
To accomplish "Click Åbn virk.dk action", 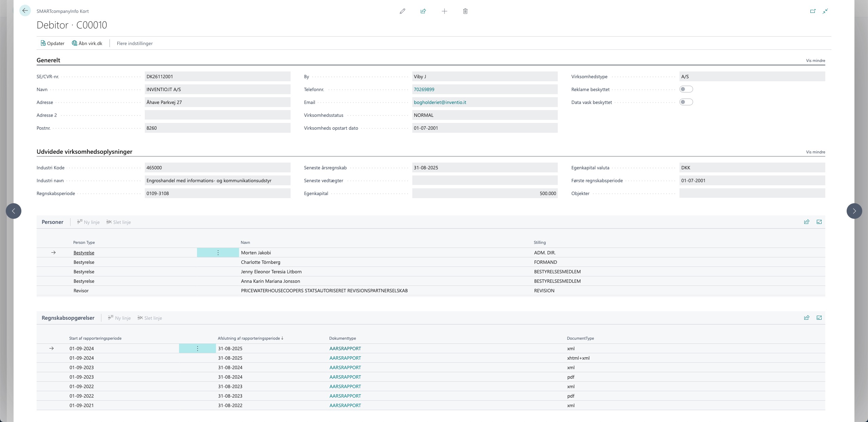I will click(x=87, y=43).
